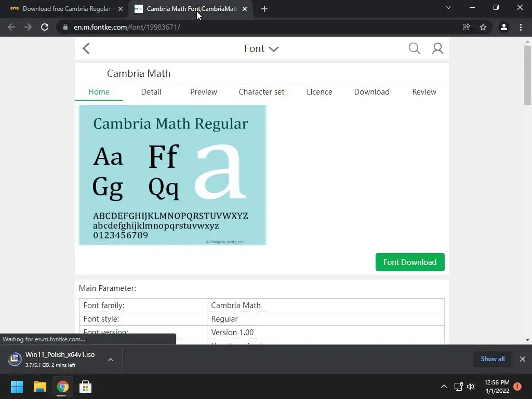Image resolution: width=532 pixels, height=399 pixels.
Task: Open the notification badge in the taskbar
Action: click(x=517, y=387)
